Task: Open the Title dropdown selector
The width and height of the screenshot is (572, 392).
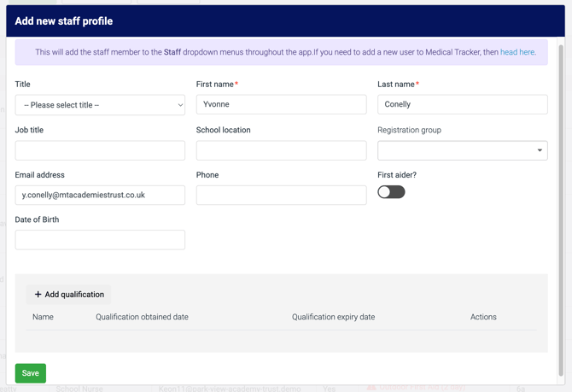Action: [x=100, y=105]
